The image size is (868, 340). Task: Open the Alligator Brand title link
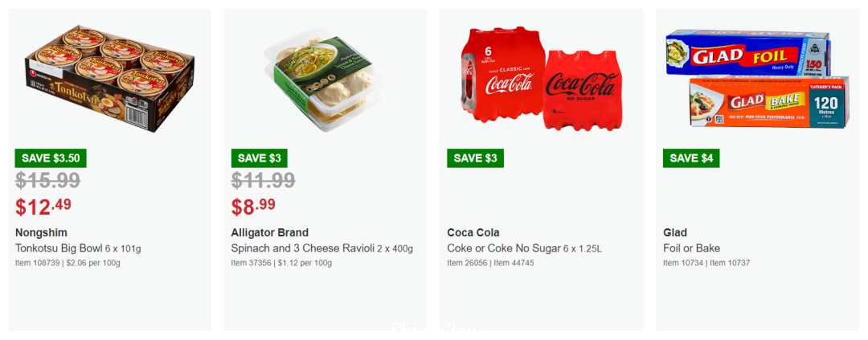click(269, 232)
